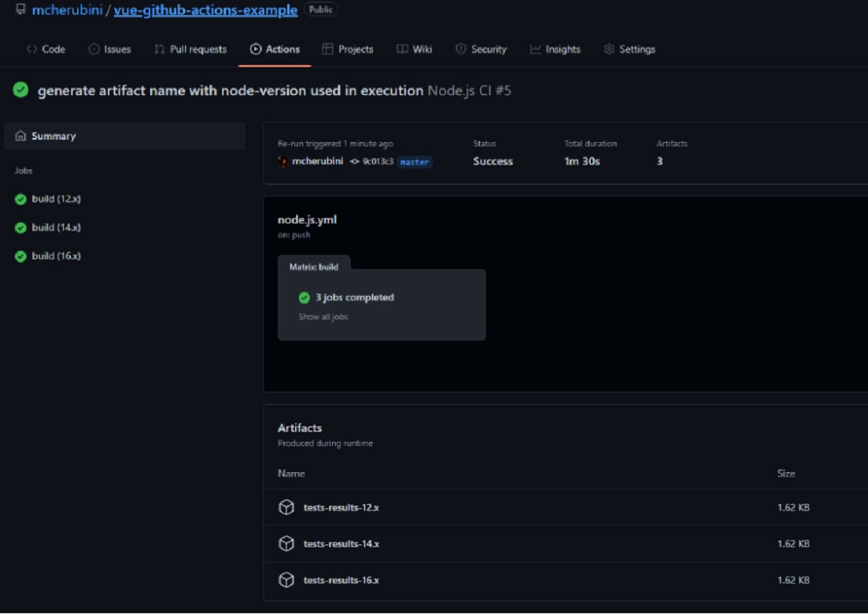Open the Insights tab
The image size is (868, 614).
point(555,49)
